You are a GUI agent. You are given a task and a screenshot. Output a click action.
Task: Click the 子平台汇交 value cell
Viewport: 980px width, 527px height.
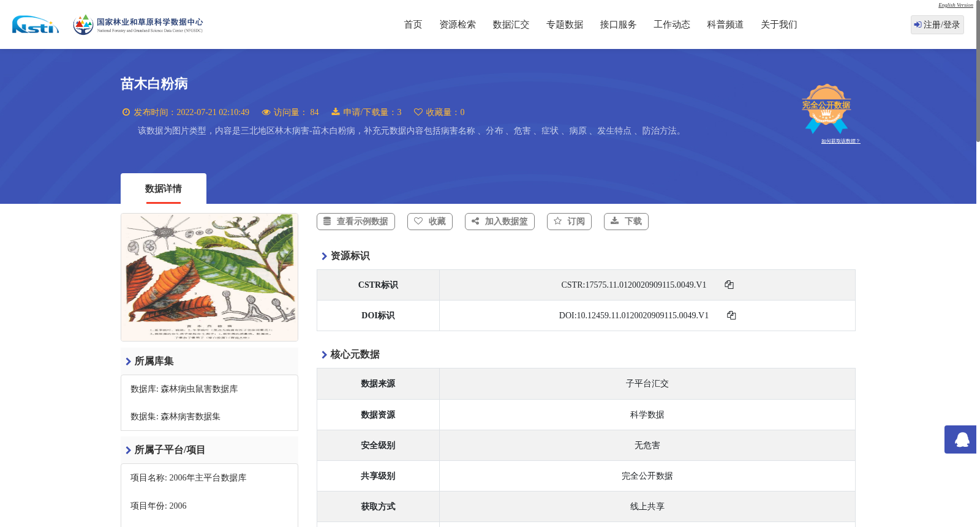click(647, 384)
